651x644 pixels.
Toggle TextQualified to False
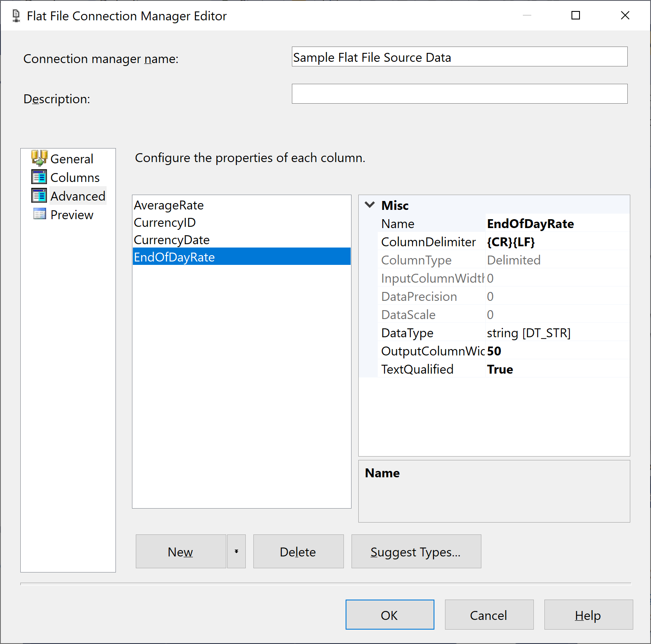[x=500, y=369]
